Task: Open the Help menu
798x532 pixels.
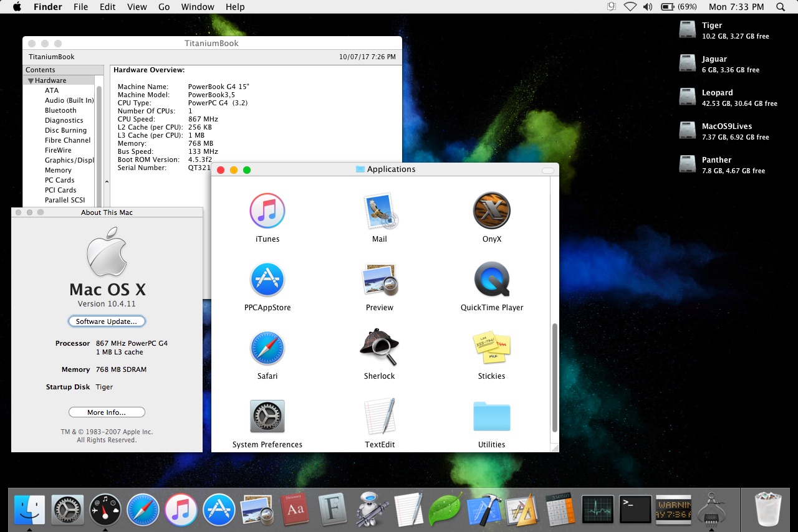Action: pos(235,7)
